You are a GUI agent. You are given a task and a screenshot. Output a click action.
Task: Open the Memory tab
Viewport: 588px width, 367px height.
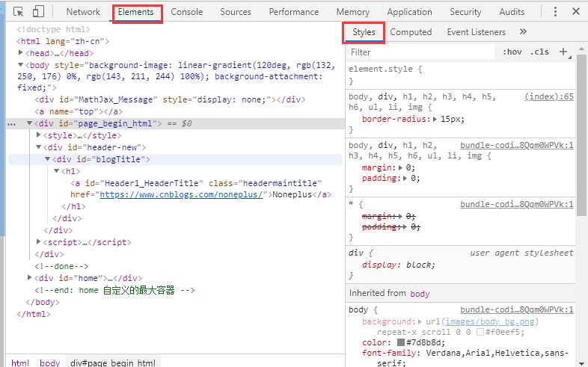353,12
